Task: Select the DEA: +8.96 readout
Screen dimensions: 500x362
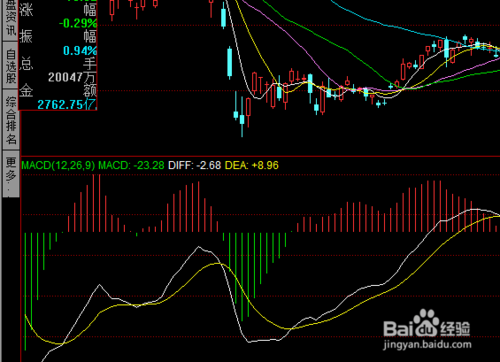Action: 252,165
